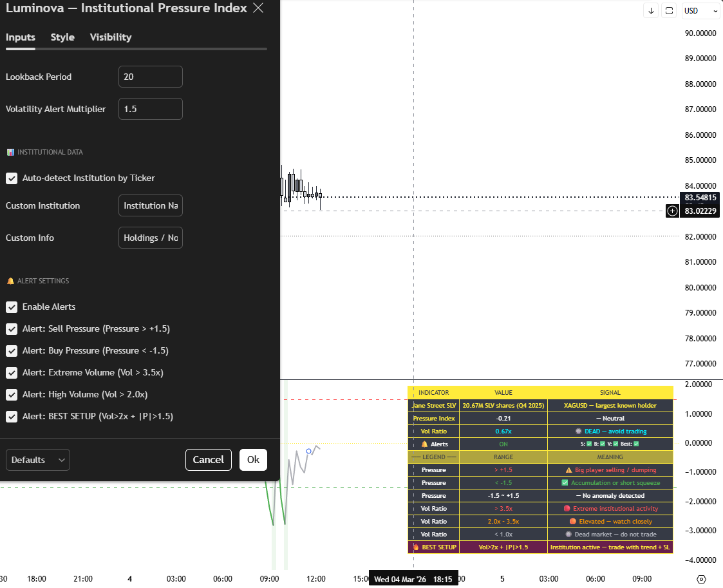Toggle Auto-detect Institution by Ticker checkbox
Screen dimensions: 723x588
12,178
